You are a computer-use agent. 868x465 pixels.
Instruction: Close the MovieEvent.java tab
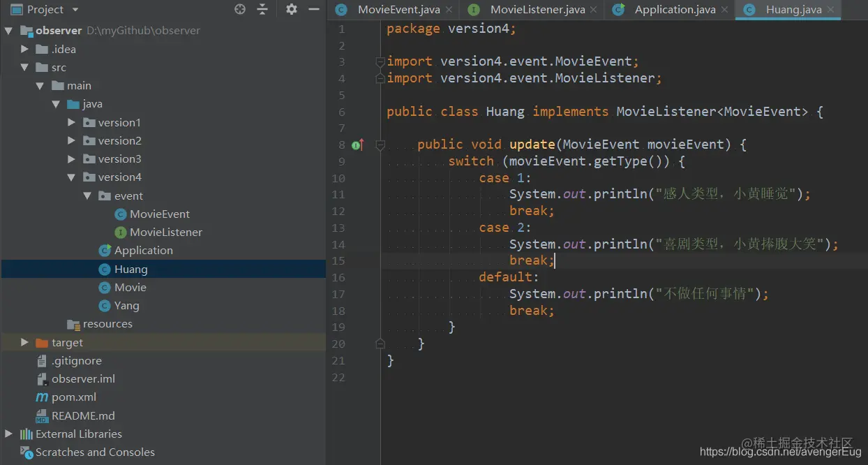[449, 10]
